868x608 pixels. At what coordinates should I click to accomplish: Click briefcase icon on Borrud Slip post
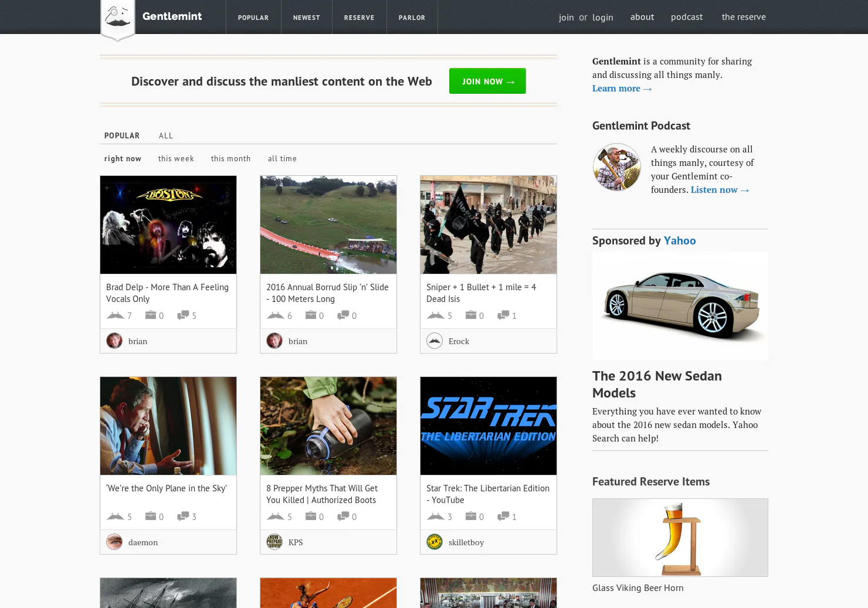(311, 315)
